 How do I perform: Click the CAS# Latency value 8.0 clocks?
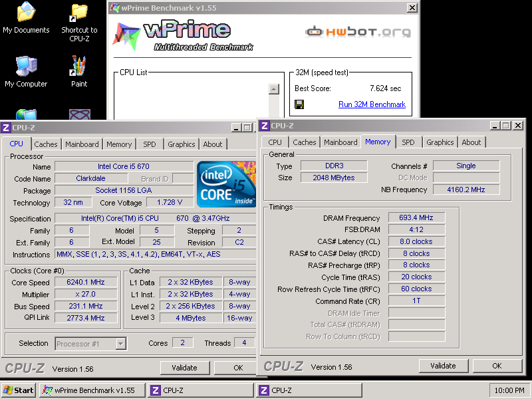(x=416, y=241)
